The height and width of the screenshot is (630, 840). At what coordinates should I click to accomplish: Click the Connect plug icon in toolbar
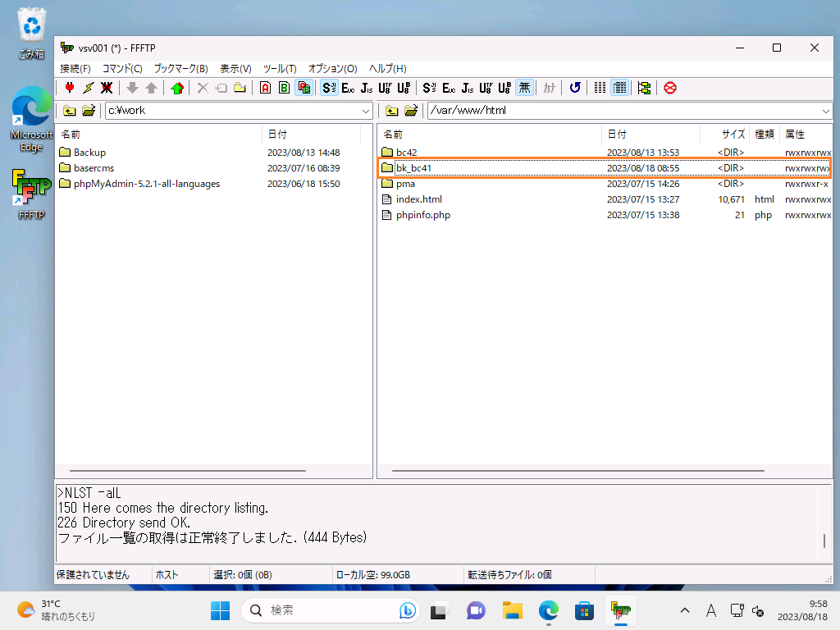pos(70,88)
